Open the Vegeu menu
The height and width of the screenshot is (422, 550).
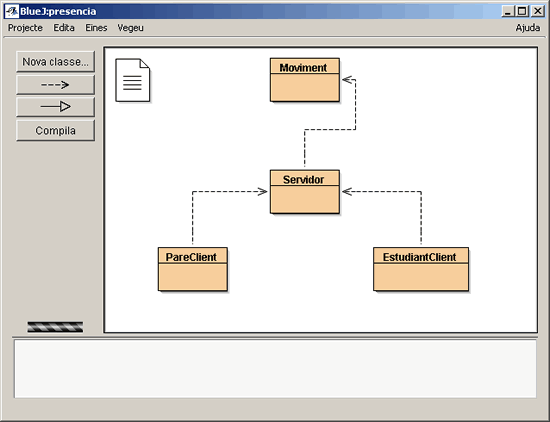pos(130,28)
